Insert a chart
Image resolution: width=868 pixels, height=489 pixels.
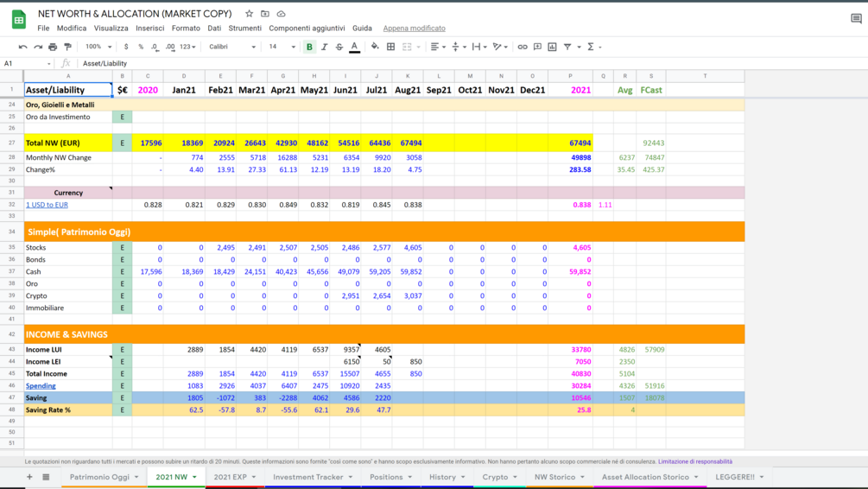[552, 47]
